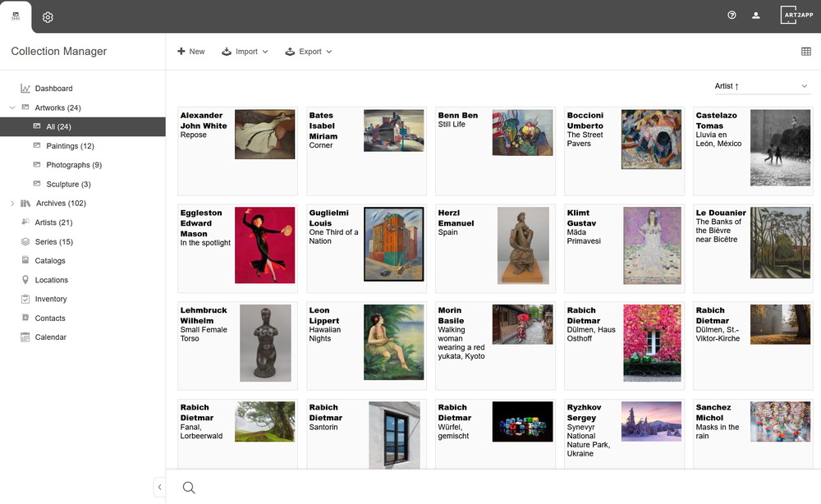Open the Artist sort dropdown

(x=761, y=86)
